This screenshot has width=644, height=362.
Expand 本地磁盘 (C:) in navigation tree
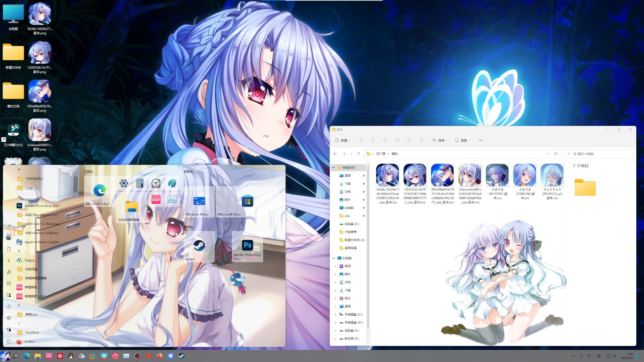[335, 314]
